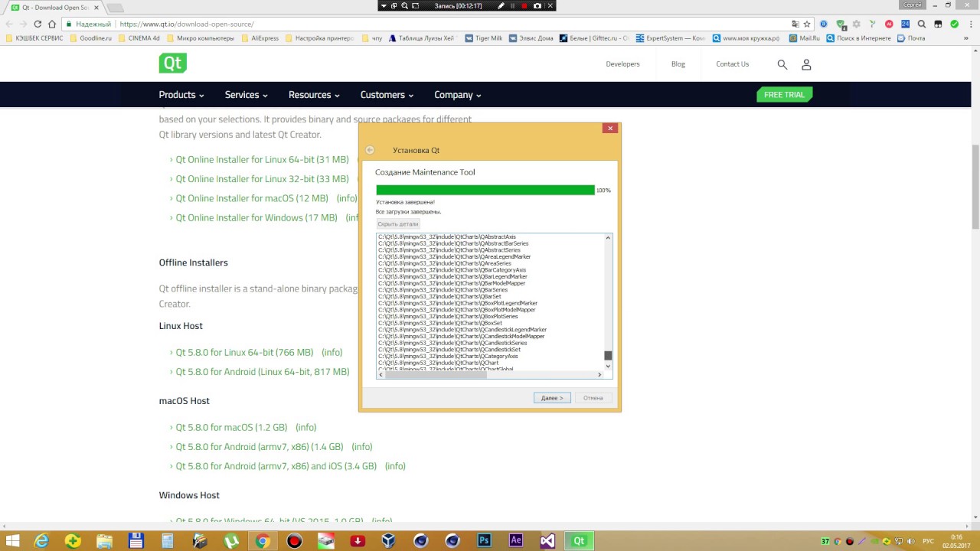Open Qt 5.8.0 for macOS (1.2 GB) link
Viewport: 980px width, 551px height.
coord(231,427)
